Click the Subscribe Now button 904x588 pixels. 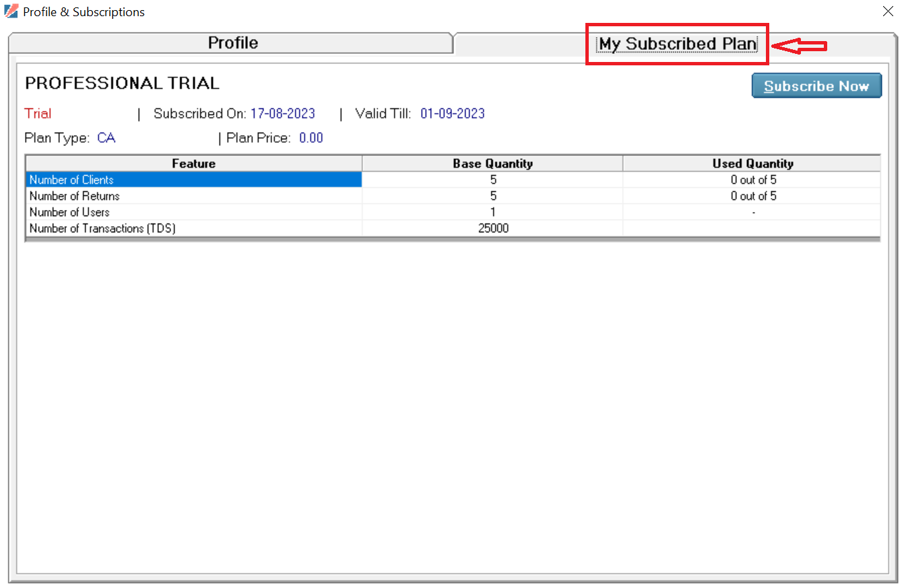pyautogui.click(x=816, y=86)
